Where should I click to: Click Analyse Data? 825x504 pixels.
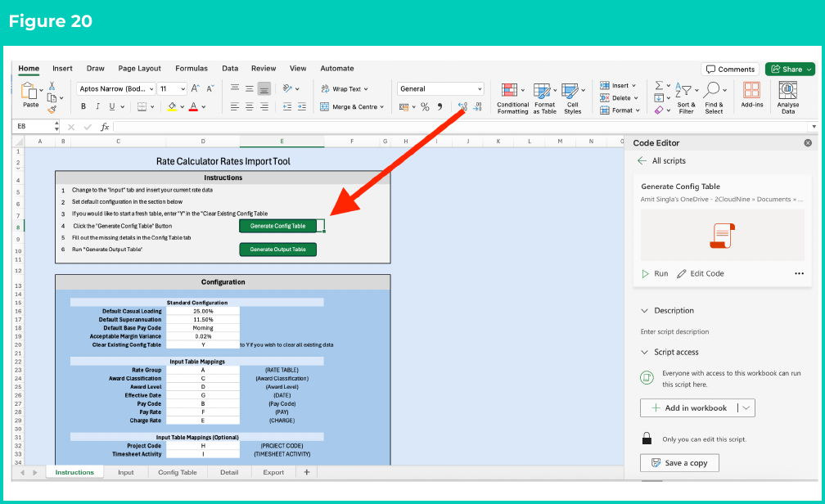tap(787, 98)
